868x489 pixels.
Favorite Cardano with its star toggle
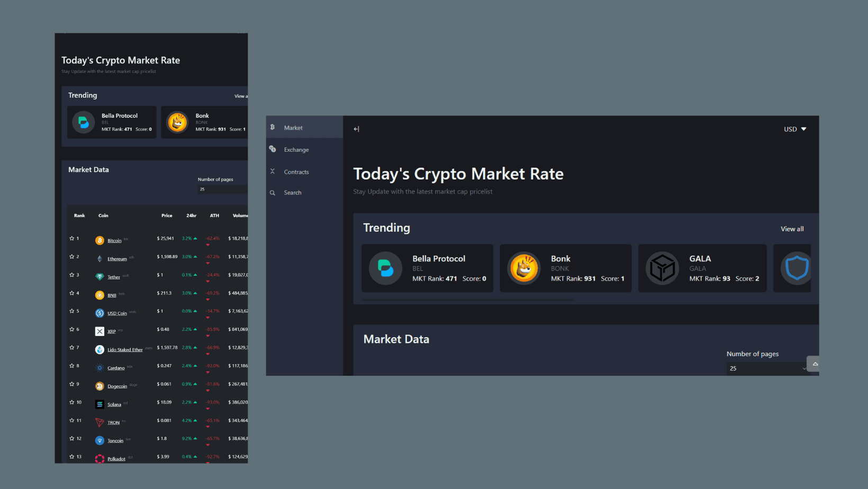[72, 366]
